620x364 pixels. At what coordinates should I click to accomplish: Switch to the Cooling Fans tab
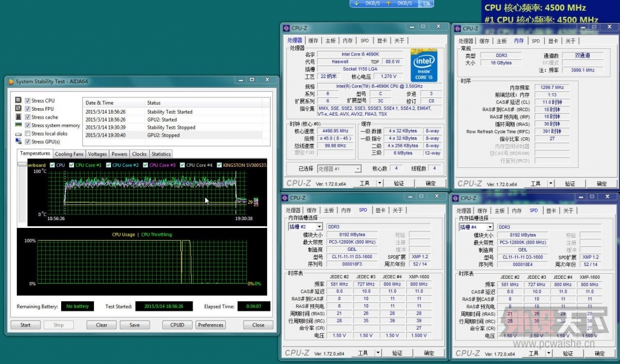pyautogui.click(x=69, y=154)
